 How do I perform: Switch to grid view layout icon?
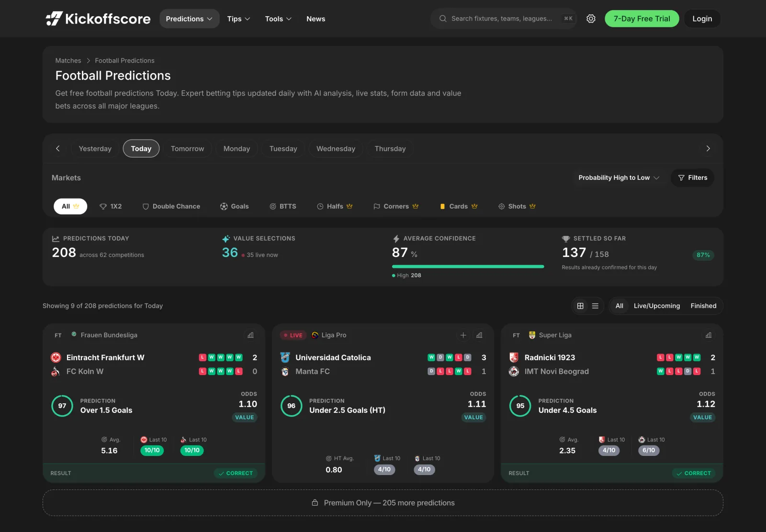click(x=580, y=306)
